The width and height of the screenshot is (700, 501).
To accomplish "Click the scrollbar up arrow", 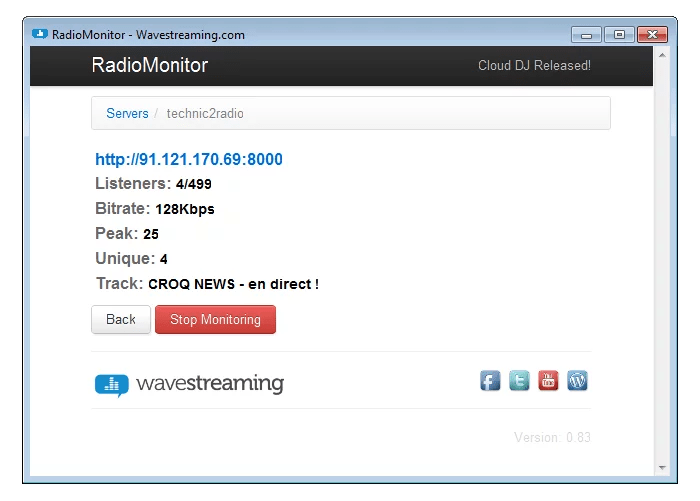I will click(x=661, y=53).
